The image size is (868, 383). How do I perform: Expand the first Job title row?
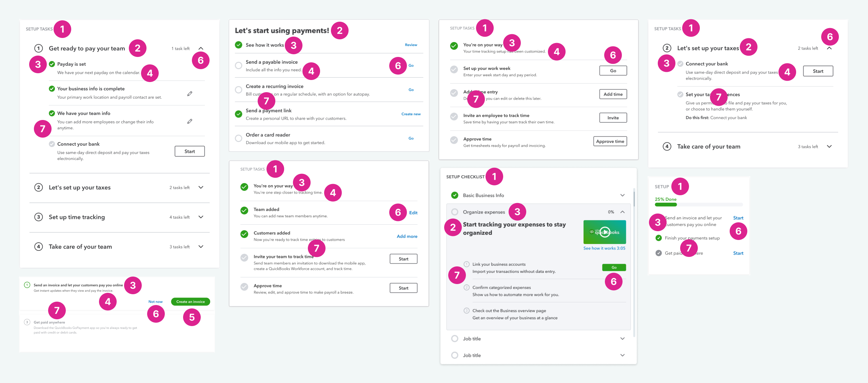coord(622,339)
